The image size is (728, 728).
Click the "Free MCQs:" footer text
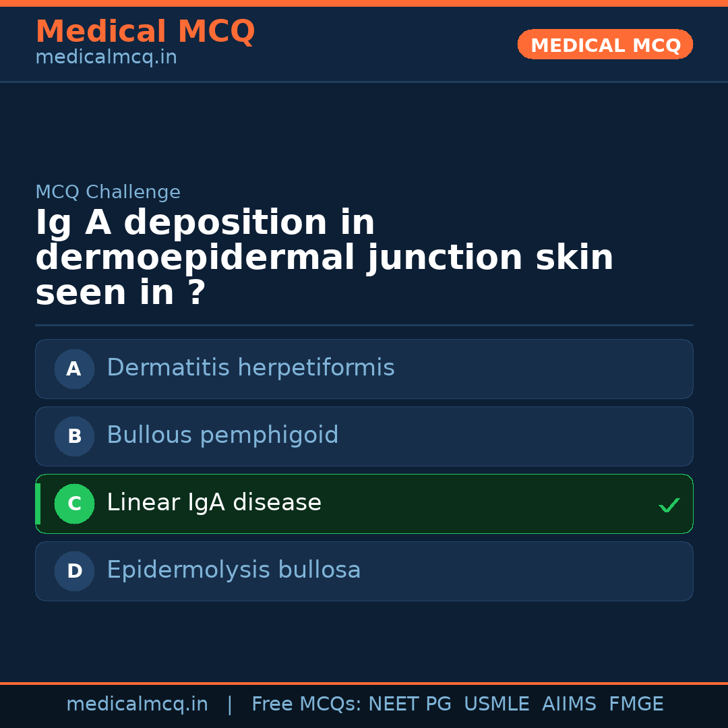tap(307, 704)
